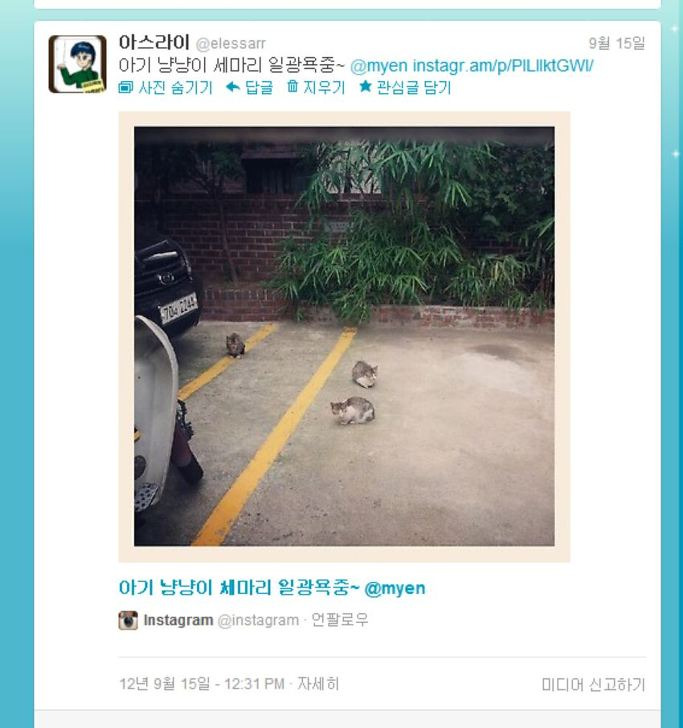Click the reply arrow icon

click(x=232, y=87)
